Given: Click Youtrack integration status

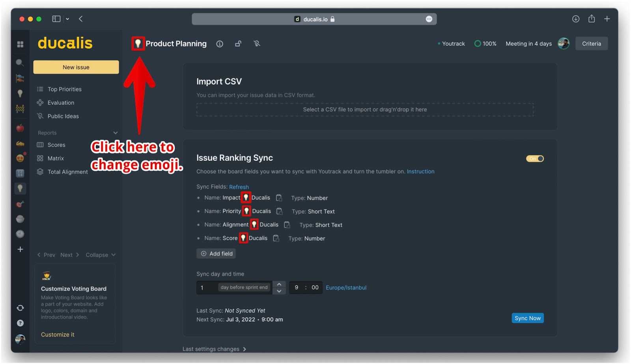Looking at the screenshot, I should (451, 44).
